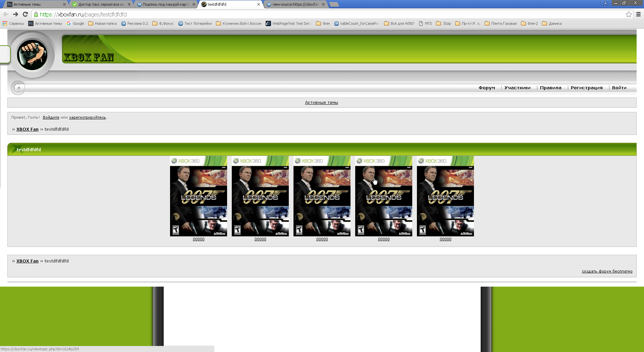
Task: Click the browser back arrow
Action: tap(6, 14)
